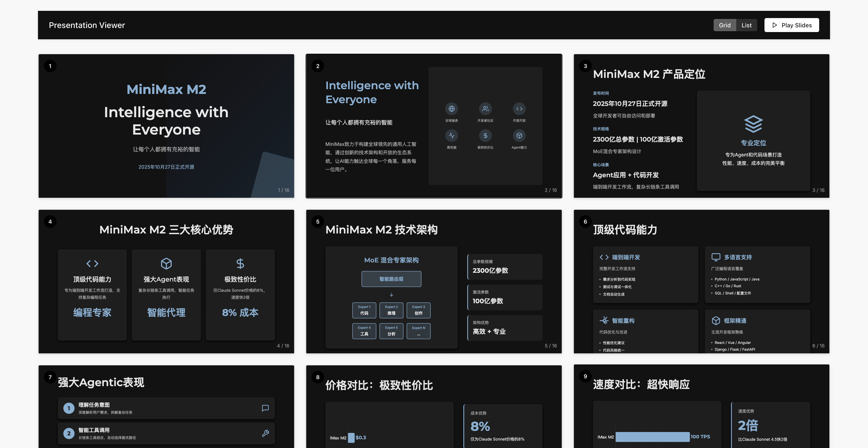Viewport: 868px width, 448px height.
Task: Switch to List view
Action: coord(746,25)
